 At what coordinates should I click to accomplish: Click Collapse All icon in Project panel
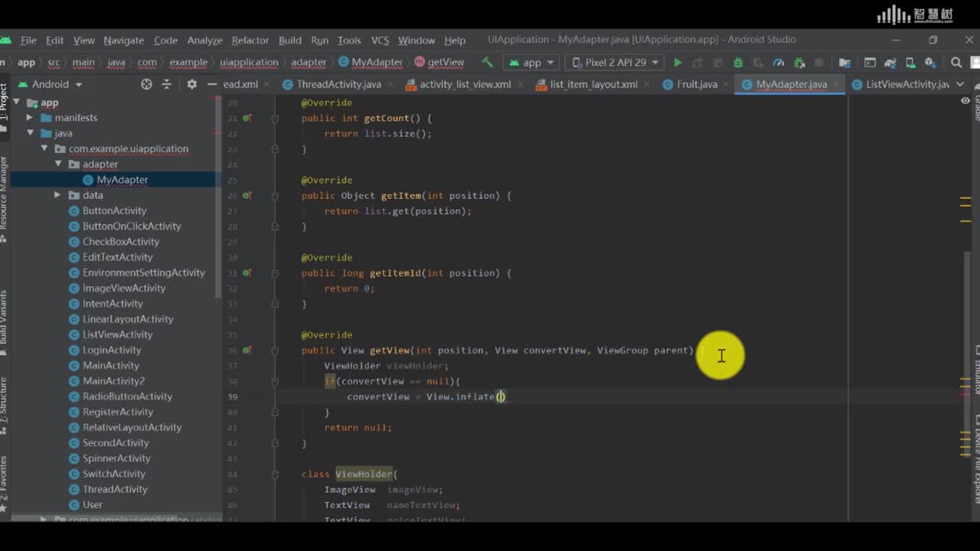click(x=166, y=84)
